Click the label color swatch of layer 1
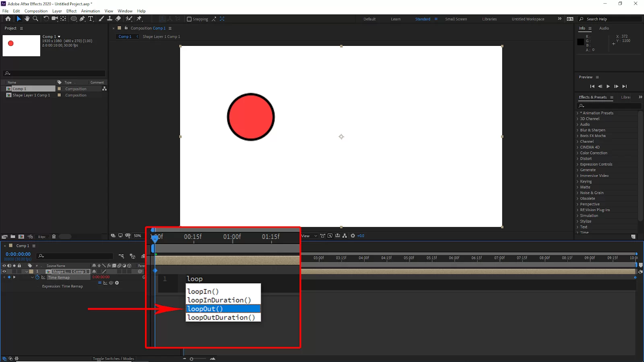 click(31, 271)
